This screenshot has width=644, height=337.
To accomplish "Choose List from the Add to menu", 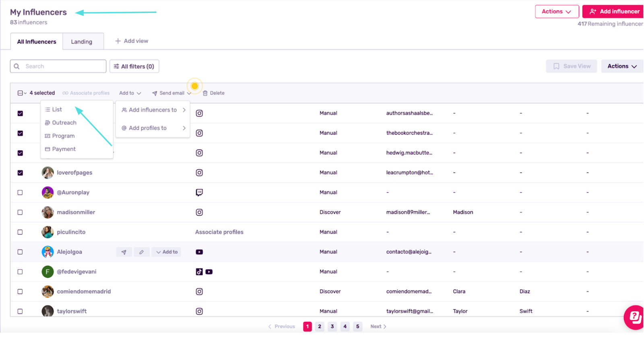I will 54,109.
